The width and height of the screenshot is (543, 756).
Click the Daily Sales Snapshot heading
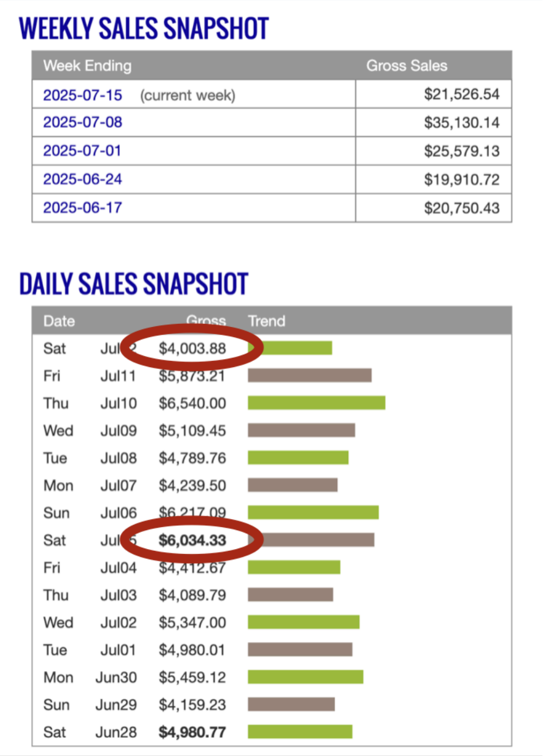tap(134, 284)
